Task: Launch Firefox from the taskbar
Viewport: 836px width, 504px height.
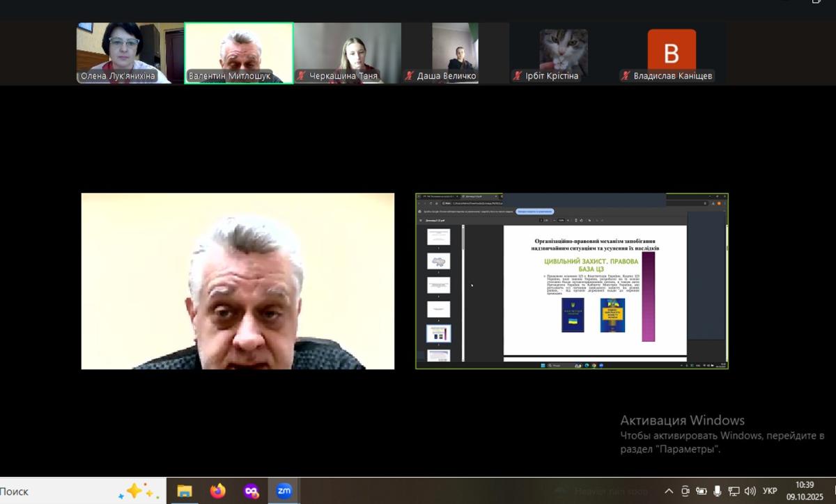Action: click(x=218, y=491)
